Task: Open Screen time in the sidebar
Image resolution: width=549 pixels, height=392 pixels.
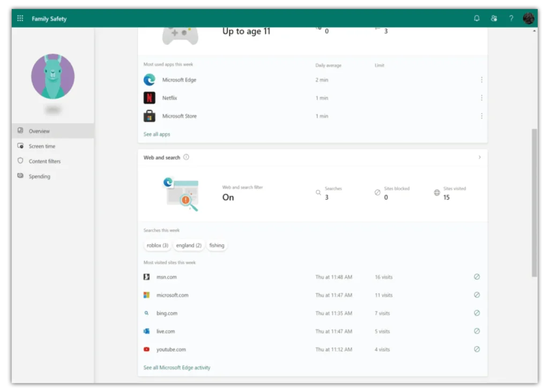Action: coord(53,146)
